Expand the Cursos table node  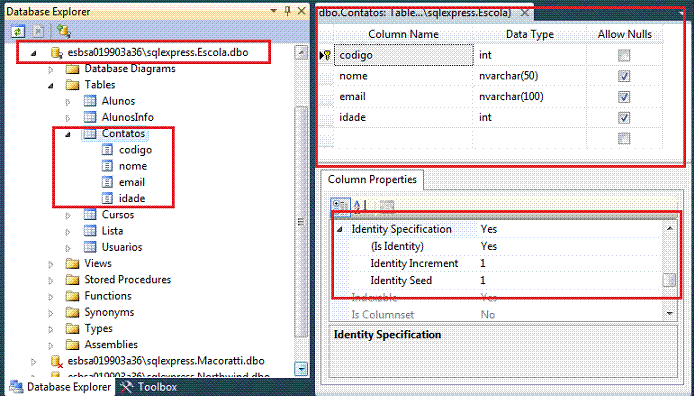point(68,216)
